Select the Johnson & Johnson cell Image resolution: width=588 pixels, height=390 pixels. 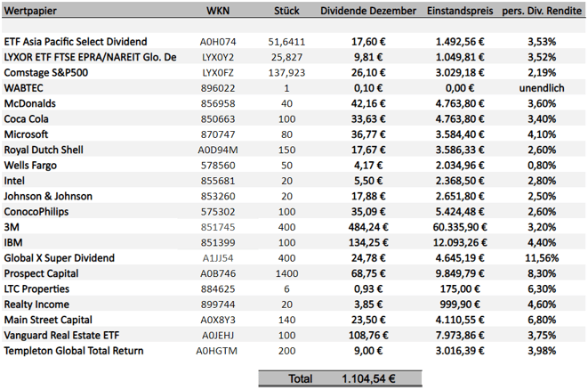pos(48,196)
